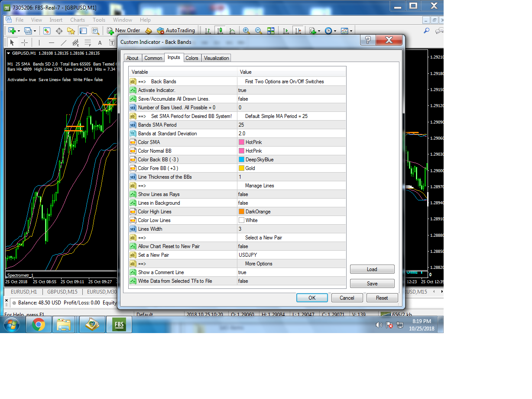The image size is (532, 399).
Task: Open the EURUSD,M30 chart tab
Action: click(102, 292)
